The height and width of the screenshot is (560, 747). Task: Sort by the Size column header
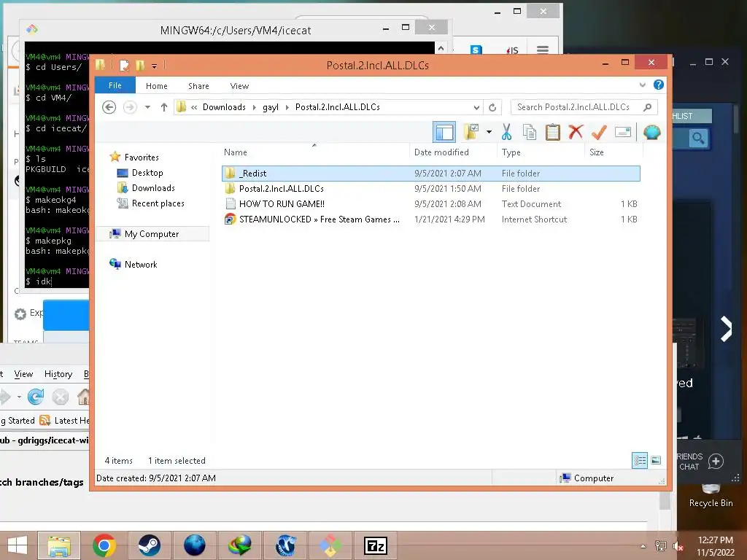[614, 152]
